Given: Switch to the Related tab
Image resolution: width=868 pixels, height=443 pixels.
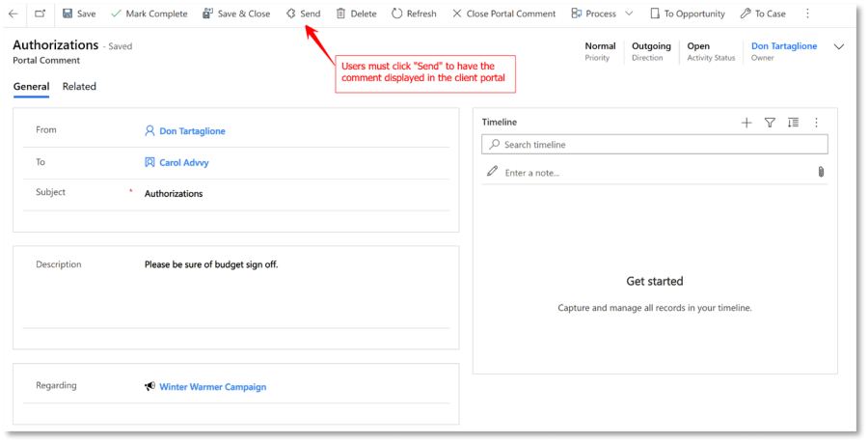Looking at the screenshot, I should [x=79, y=87].
